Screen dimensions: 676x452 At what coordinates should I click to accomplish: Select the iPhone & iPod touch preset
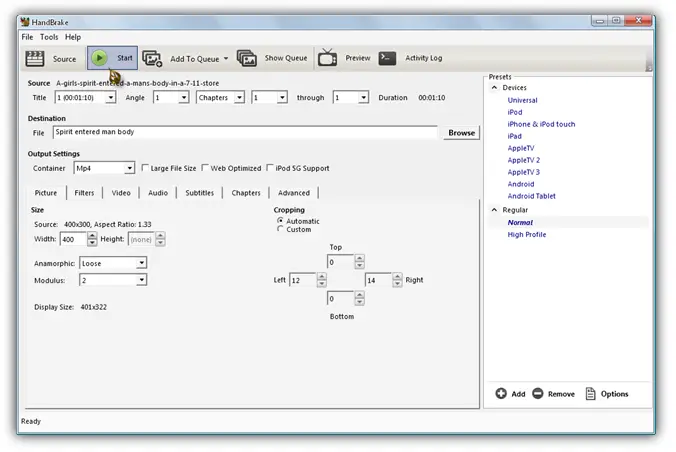(541, 124)
